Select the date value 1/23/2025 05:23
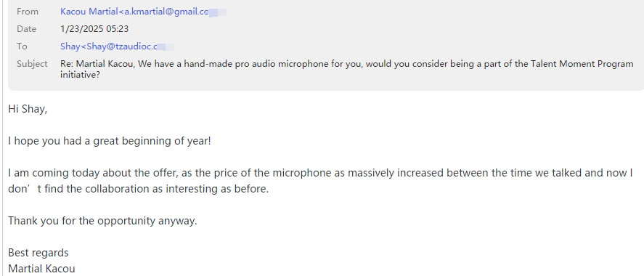The image size is (644, 276). [94, 29]
